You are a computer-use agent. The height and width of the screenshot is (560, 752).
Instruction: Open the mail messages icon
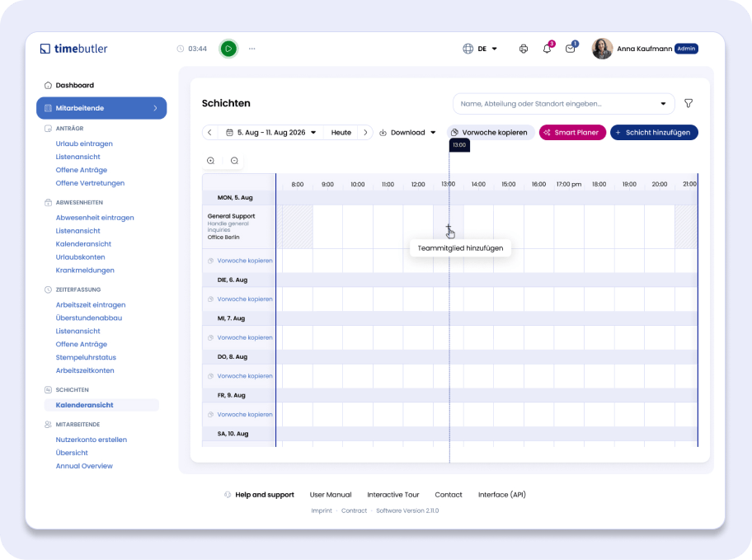coord(570,49)
